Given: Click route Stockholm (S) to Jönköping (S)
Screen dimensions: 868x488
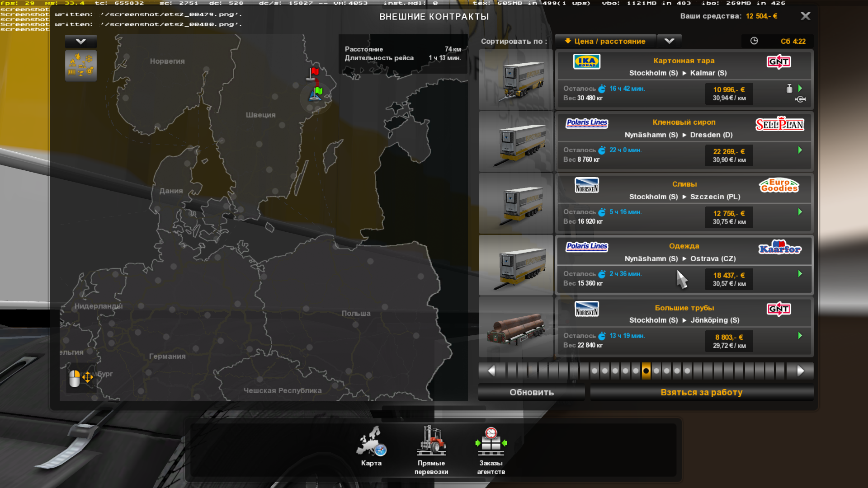Looking at the screenshot, I should click(x=684, y=320).
